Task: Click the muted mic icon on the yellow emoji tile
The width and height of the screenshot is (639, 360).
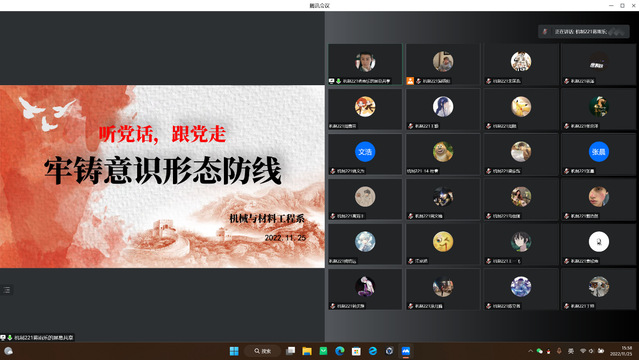Action: 410,261
